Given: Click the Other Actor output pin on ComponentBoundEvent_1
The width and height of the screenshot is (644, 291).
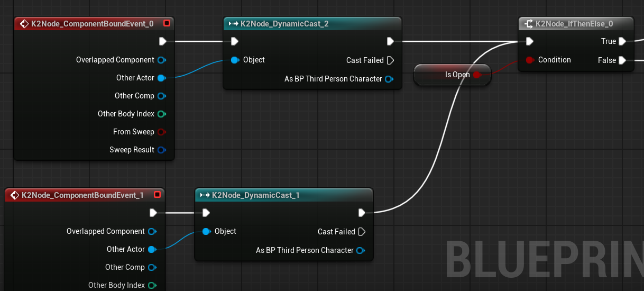Looking at the screenshot, I should point(152,249).
